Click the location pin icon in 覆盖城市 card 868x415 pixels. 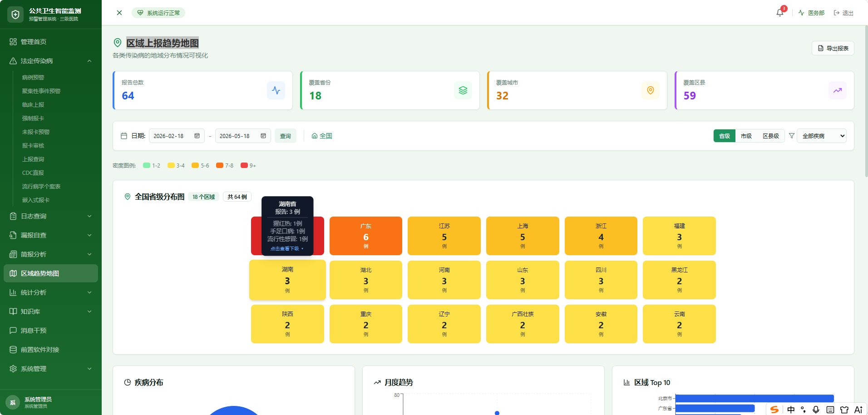click(651, 90)
